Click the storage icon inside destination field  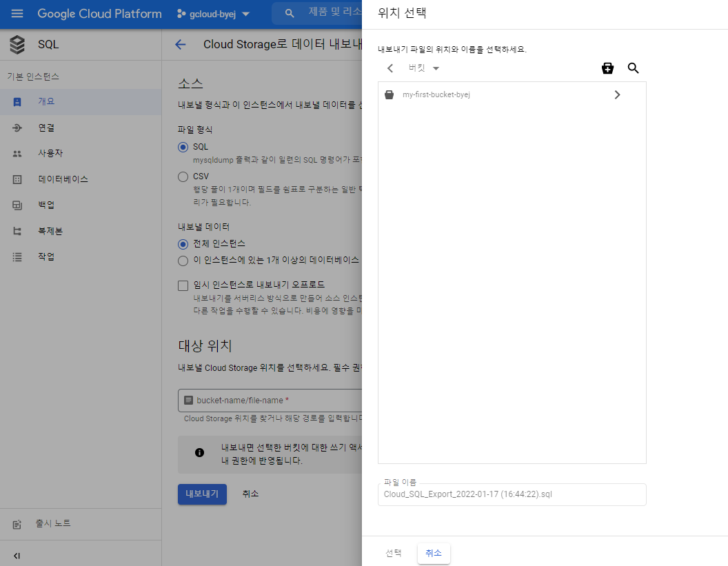188,401
